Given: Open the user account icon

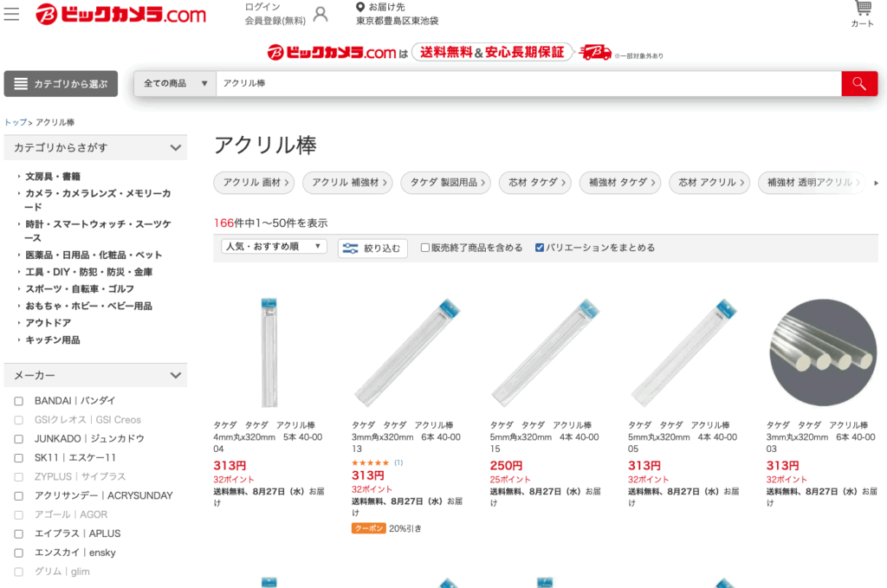Looking at the screenshot, I should [x=320, y=14].
